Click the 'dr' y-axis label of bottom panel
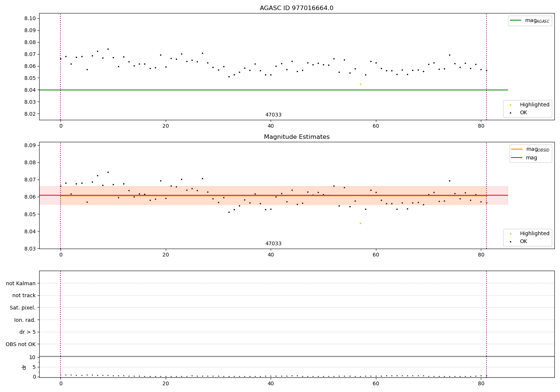560x392 pixels. 24,367
